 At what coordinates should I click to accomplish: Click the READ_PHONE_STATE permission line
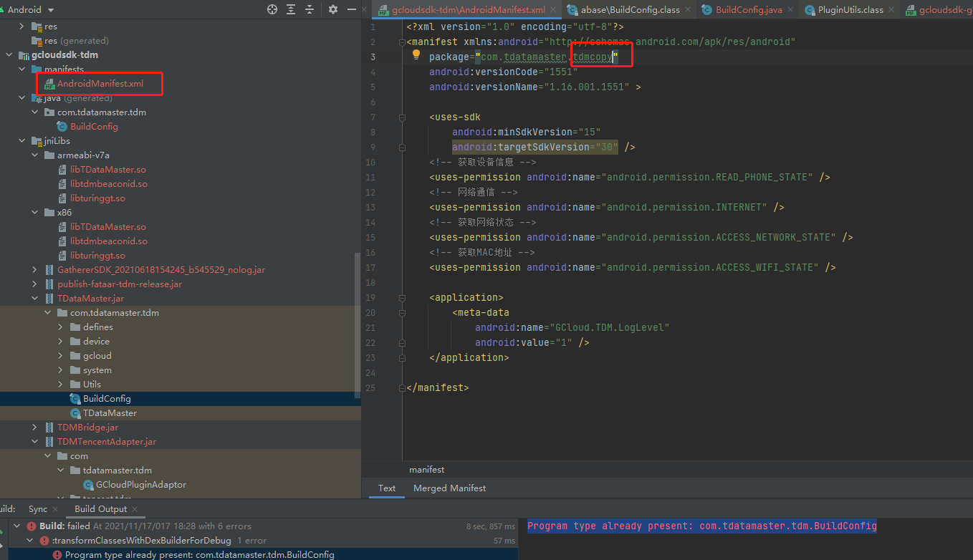tap(630, 177)
